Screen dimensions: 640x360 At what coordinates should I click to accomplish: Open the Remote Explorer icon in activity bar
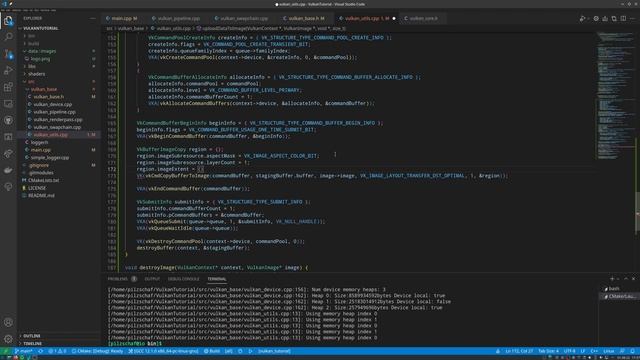[x=8, y=104]
